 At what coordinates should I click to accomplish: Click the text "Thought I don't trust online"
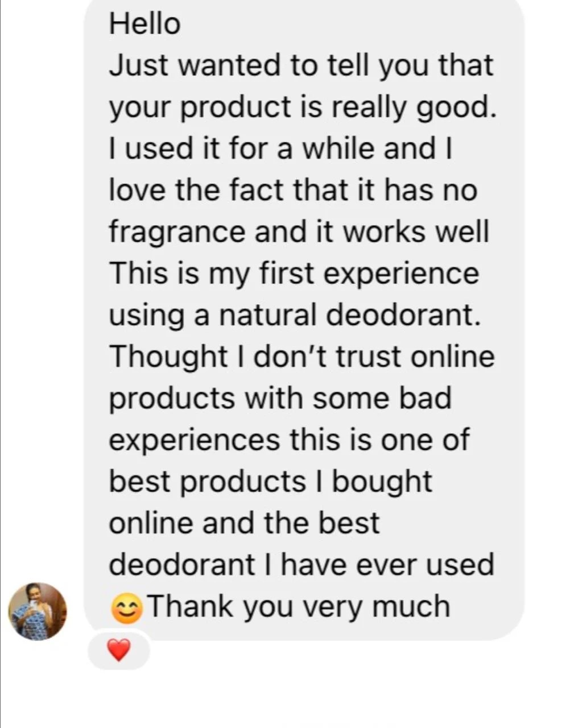coord(301,357)
